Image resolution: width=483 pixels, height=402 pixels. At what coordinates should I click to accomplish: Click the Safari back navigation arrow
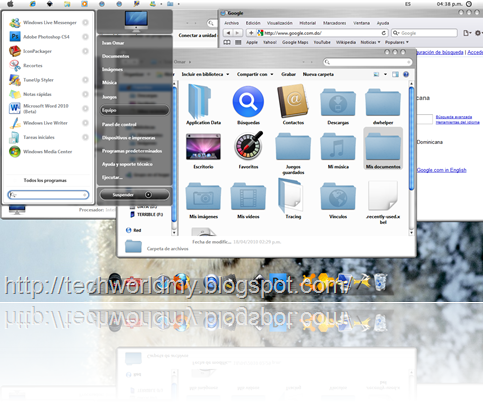point(228,33)
